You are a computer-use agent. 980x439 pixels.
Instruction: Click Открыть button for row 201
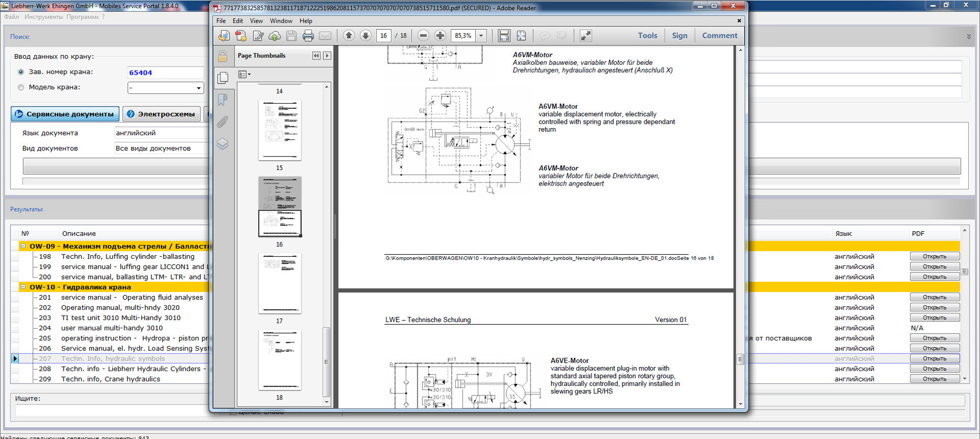pos(934,297)
